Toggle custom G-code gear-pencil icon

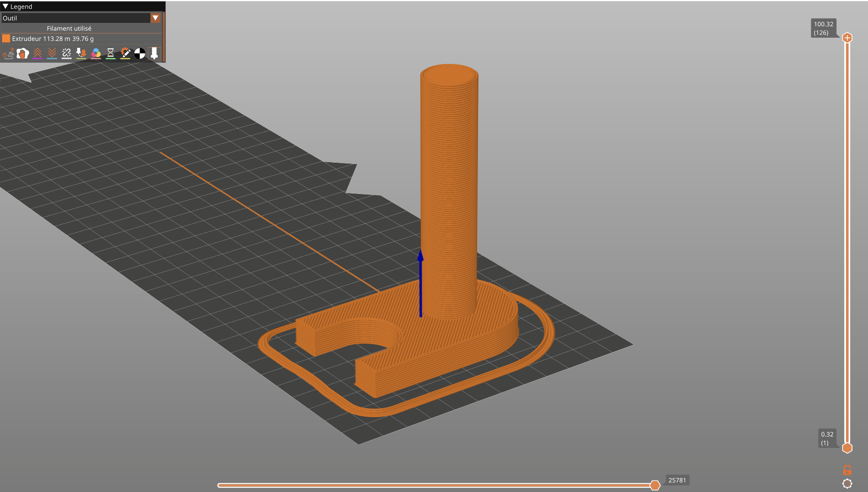click(x=125, y=53)
